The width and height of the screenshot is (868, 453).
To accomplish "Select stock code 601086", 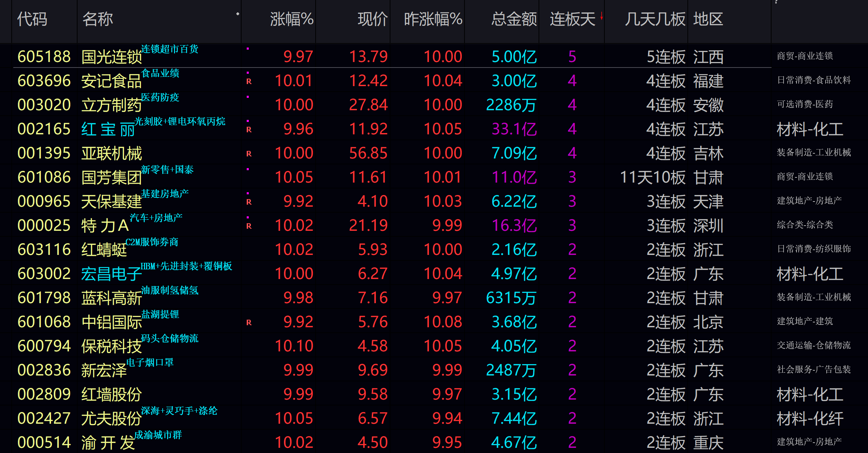I will (x=44, y=177).
